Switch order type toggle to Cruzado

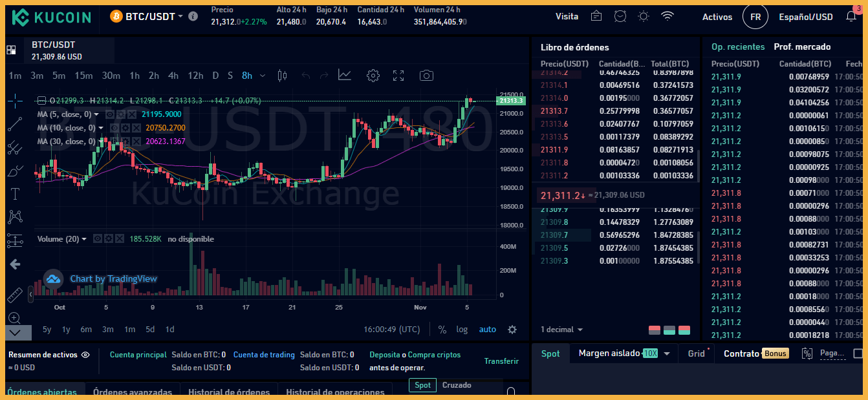(457, 385)
